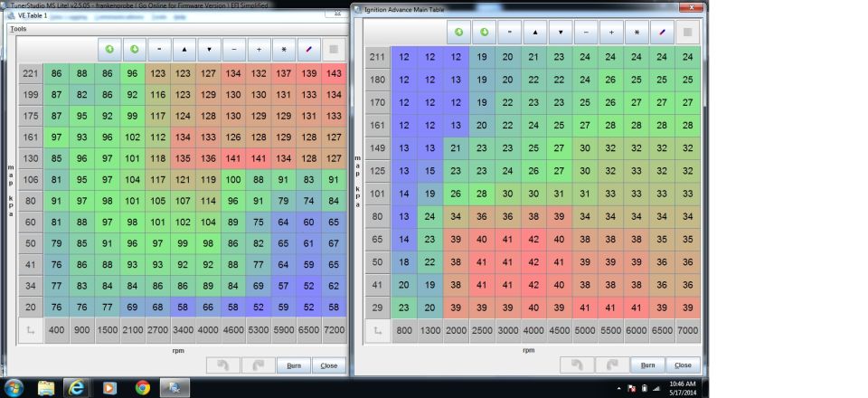Click the up triangle increment button in VE Table
This screenshot has height=398, width=868.
click(184, 49)
